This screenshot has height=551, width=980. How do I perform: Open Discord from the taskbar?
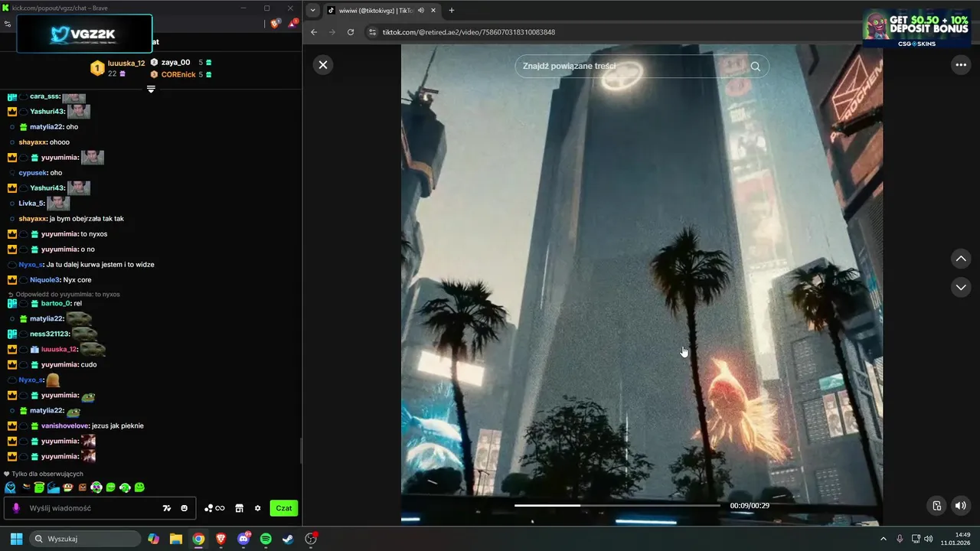[243, 539]
